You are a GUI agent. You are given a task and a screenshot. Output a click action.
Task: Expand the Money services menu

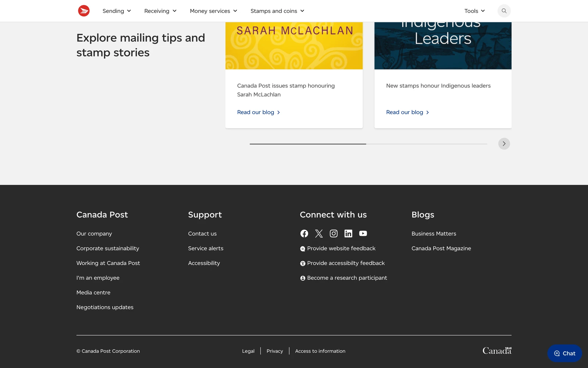[x=214, y=11]
